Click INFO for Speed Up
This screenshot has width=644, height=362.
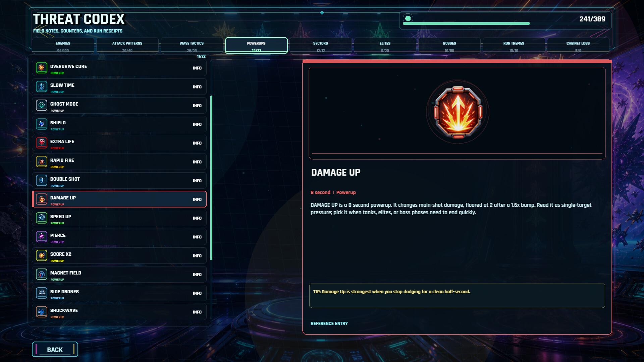[x=197, y=218]
